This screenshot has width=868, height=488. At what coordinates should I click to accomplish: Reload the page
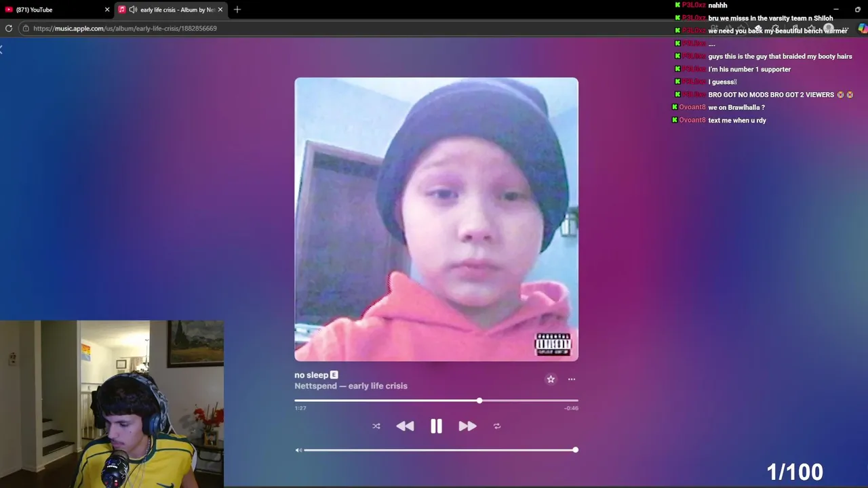(x=9, y=28)
